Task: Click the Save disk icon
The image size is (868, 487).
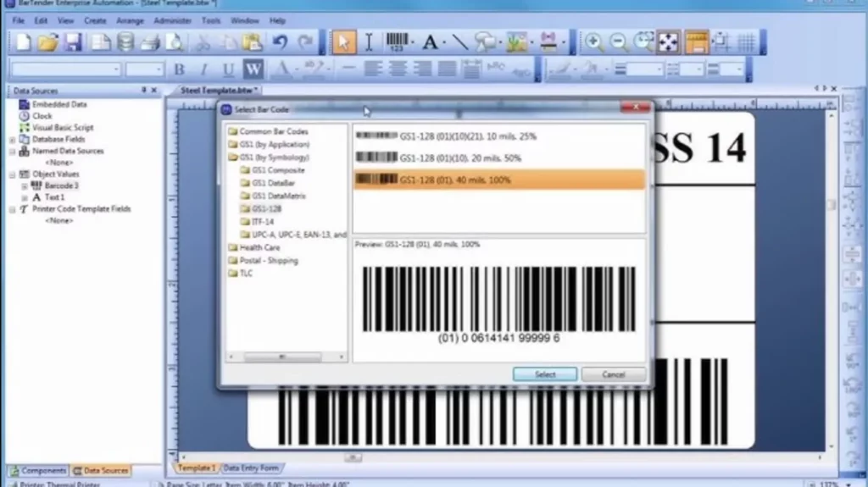Action: pyautogui.click(x=74, y=42)
